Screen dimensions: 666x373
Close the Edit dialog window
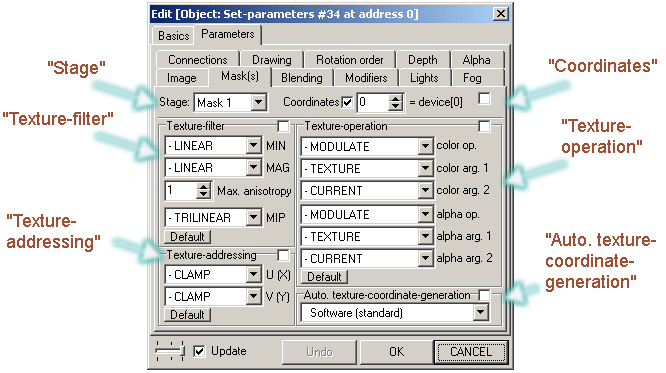[501, 14]
